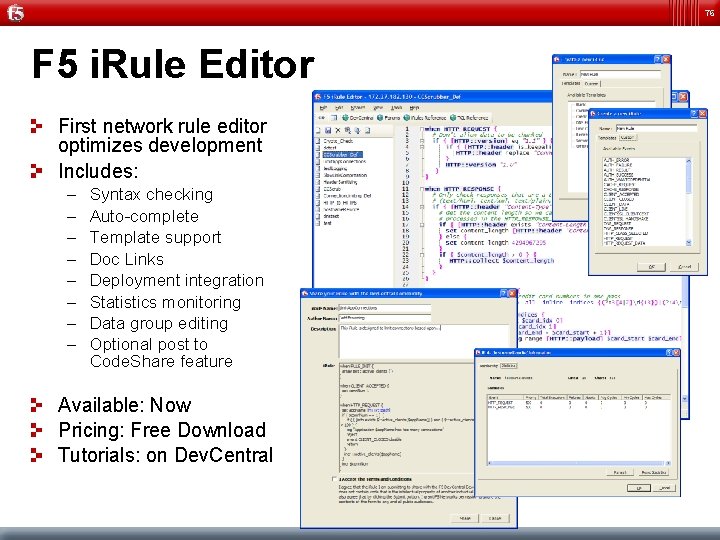Screen dimensions: 720x540
Task: Select the CCScrub rule in the list
Action: coord(332,189)
